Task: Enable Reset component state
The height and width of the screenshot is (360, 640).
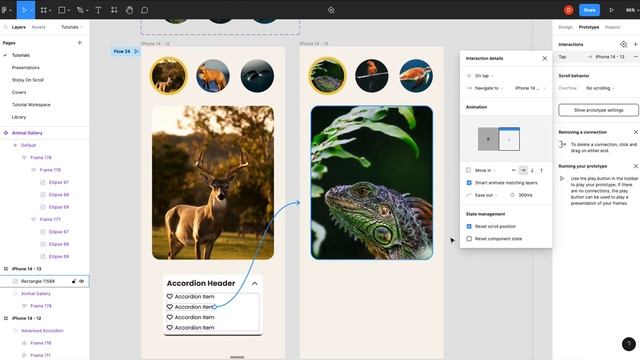Action: [469, 239]
